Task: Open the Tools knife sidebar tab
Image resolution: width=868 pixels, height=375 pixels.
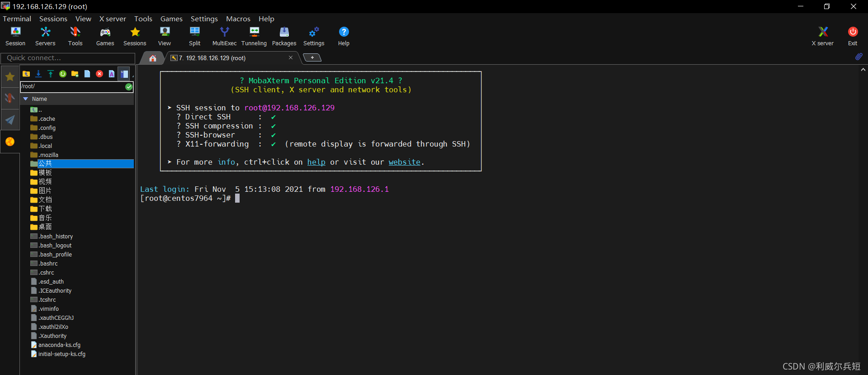Action: click(x=10, y=98)
